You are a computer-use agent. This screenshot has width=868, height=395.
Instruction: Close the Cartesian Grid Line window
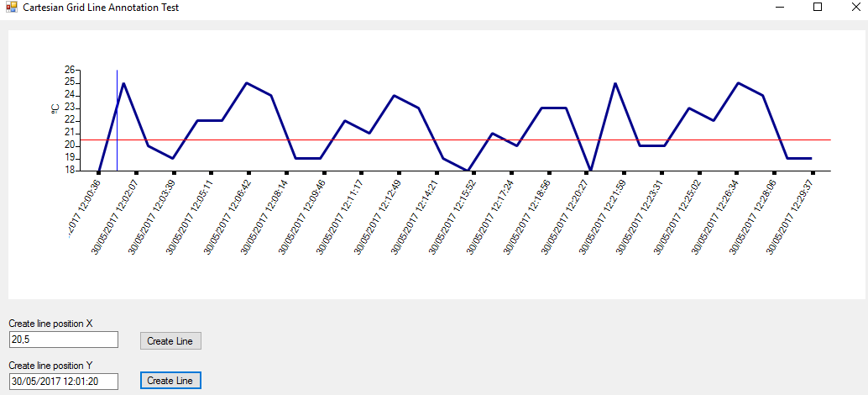pos(855,8)
